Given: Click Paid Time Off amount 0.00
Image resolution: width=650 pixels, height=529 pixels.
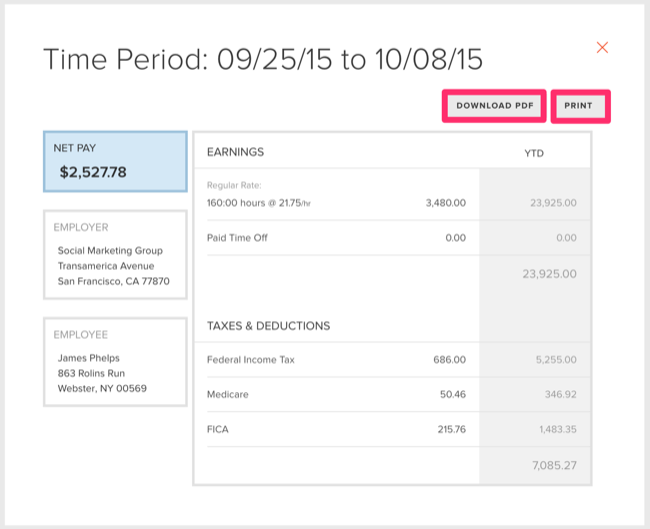Looking at the screenshot, I should [456, 238].
